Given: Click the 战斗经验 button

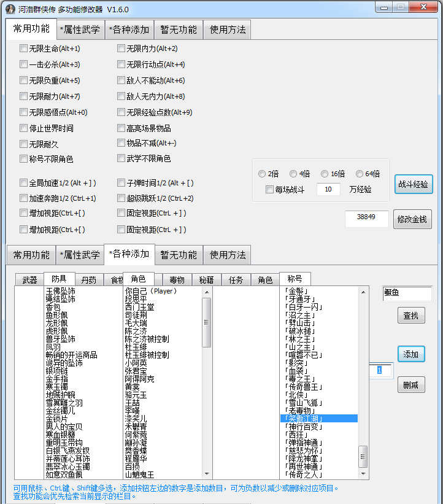Looking at the screenshot, I should [x=414, y=184].
